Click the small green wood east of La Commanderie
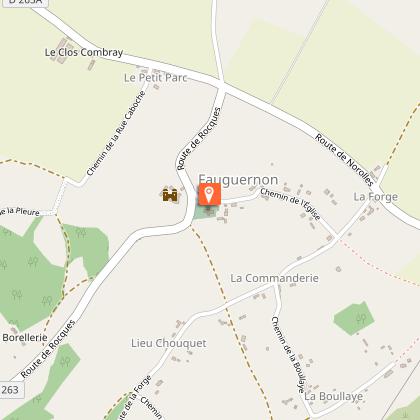Screen dimensions: 420x420 point(354,318)
